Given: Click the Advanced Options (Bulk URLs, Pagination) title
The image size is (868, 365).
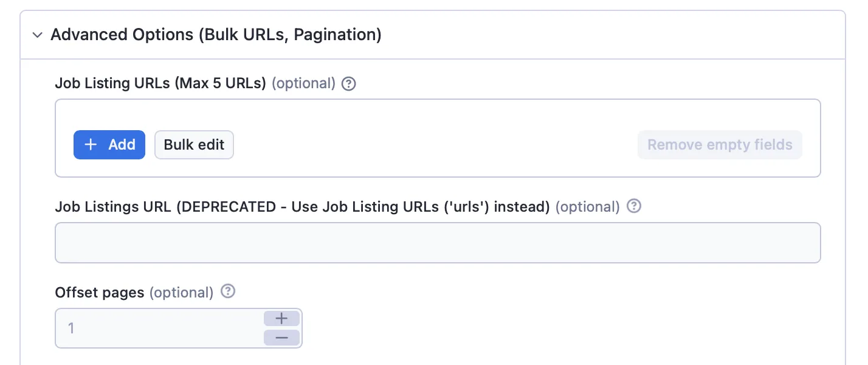Looking at the screenshot, I should point(216,35).
